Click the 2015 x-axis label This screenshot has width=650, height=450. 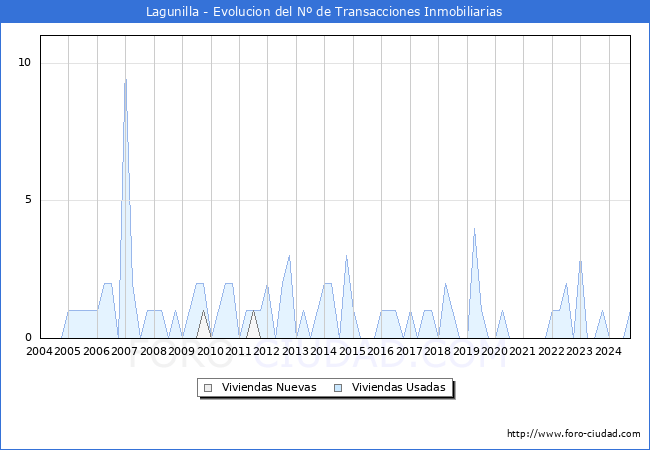pos(352,351)
